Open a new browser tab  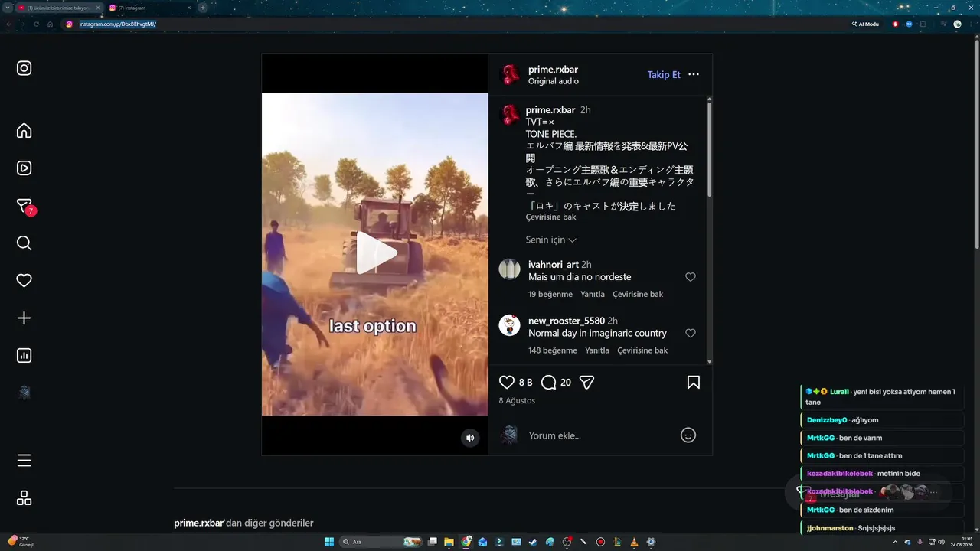point(203,8)
